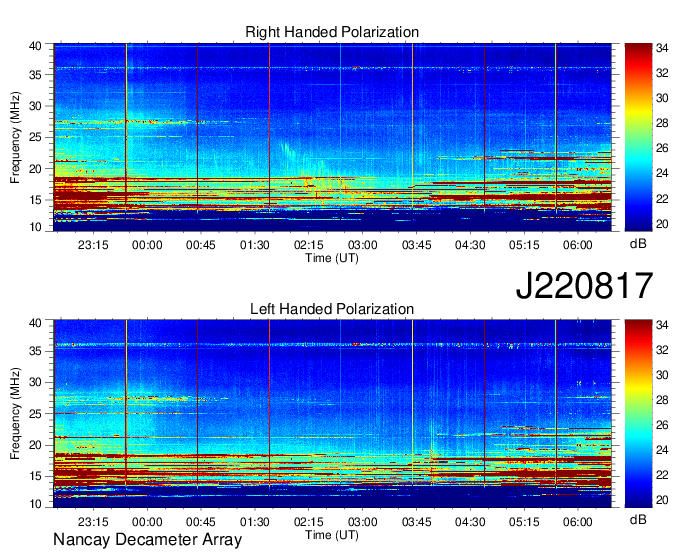The width and height of the screenshot is (680, 552).
Task: Click the color bar beside the right-handed plot
Action: pos(638,137)
